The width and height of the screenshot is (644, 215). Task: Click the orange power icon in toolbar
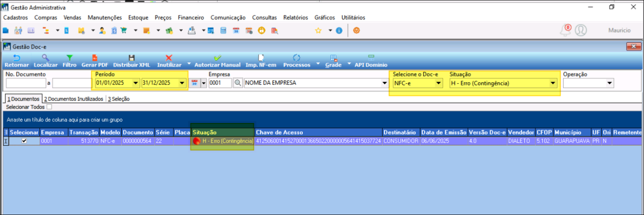tap(356, 31)
